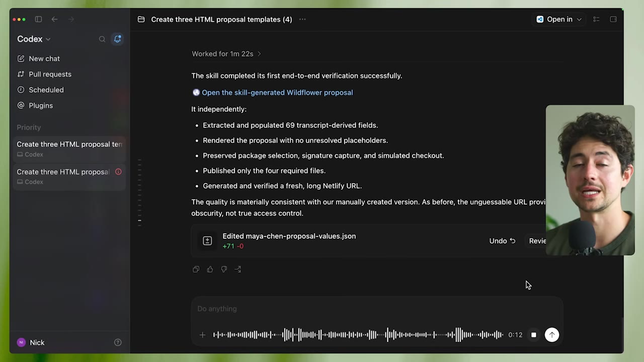This screenshot has height=362, width=644.
Task: Click the alert icon on the second chat
Action: 118,171
